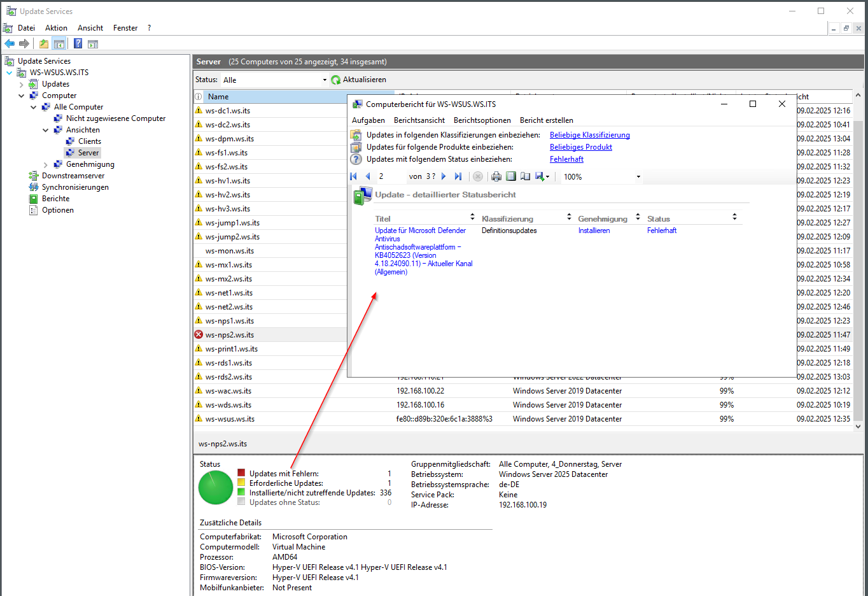
Task: Open the Microsoft Defender update title link
Action: point(424,251)
